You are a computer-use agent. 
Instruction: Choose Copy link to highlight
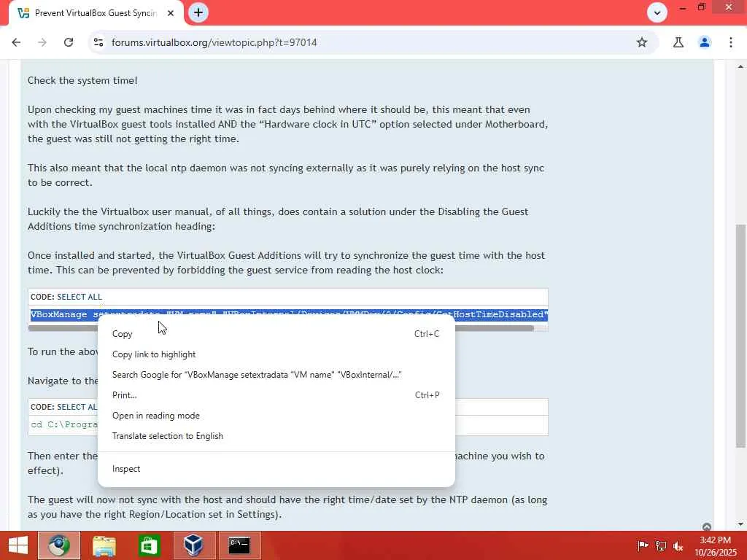pyautogui.click(x=276, y=354)
